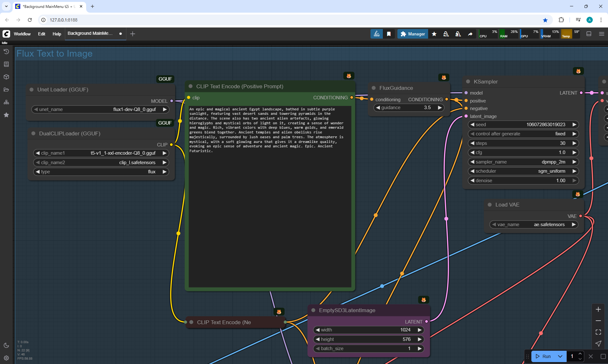Screen dimensions: 608x364
Task: Click the guidance 3.5 value slider
Action: (x=409, y=108)
